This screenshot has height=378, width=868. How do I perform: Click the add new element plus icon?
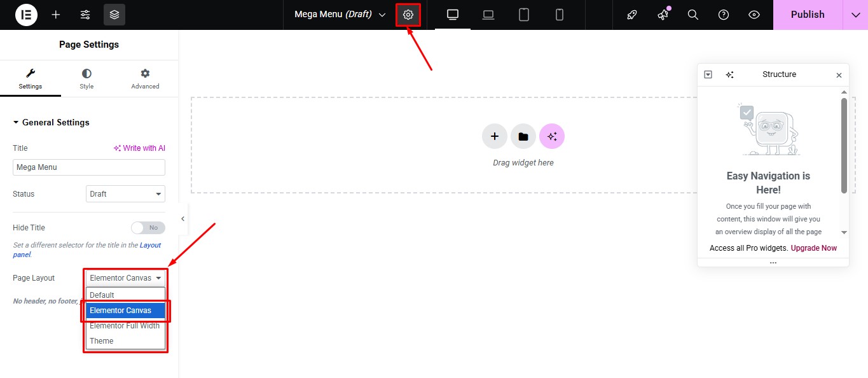55,14
